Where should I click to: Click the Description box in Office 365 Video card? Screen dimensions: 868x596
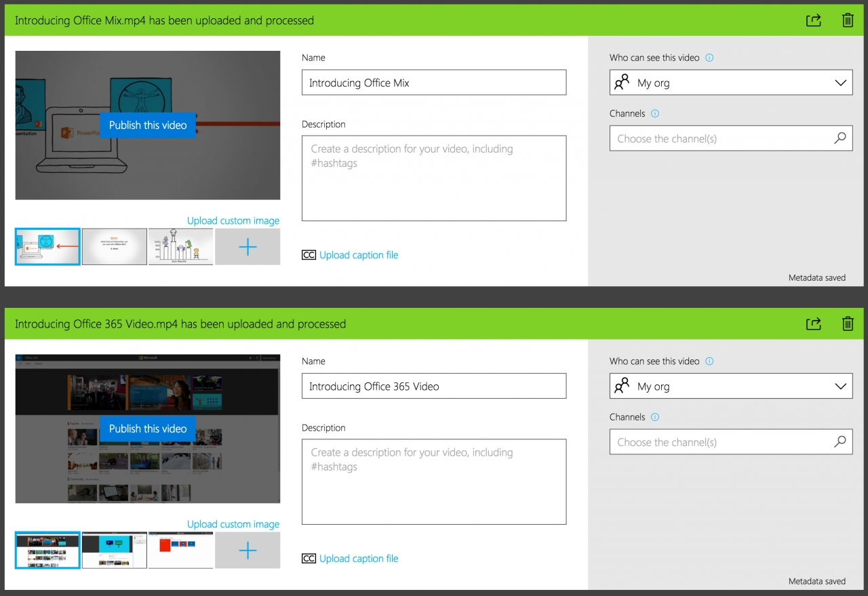tap(434, 482)
